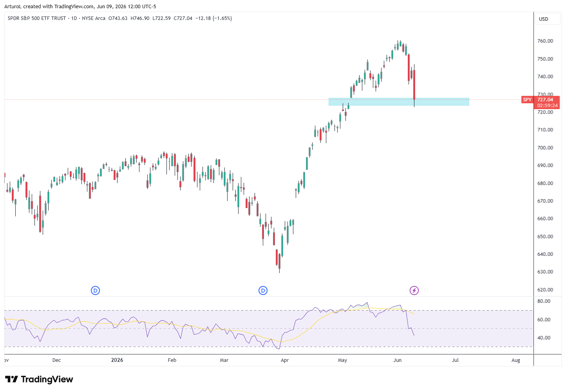This screenshot has width=566, height=392.
Task: Click the Aug label on time axis
Action: 515,360
